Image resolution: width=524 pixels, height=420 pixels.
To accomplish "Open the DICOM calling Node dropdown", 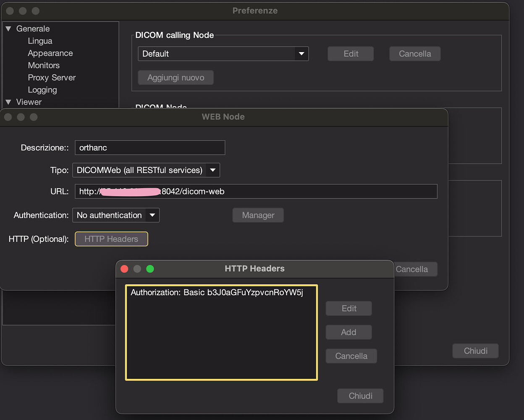I will 301,54.
